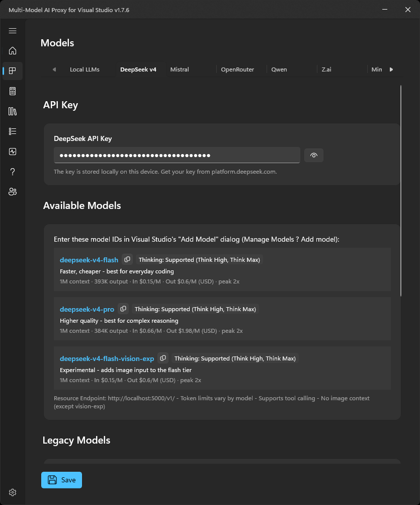This screenshot has height=505, width=420.
Task: Open the checklist sidebar icon
Action: (13, 131)
